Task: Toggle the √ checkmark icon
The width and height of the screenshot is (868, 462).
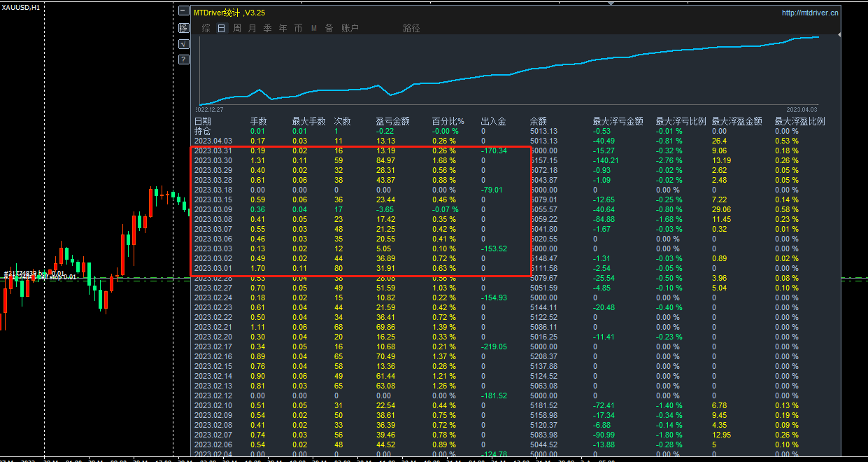Action: pos(183,44)
